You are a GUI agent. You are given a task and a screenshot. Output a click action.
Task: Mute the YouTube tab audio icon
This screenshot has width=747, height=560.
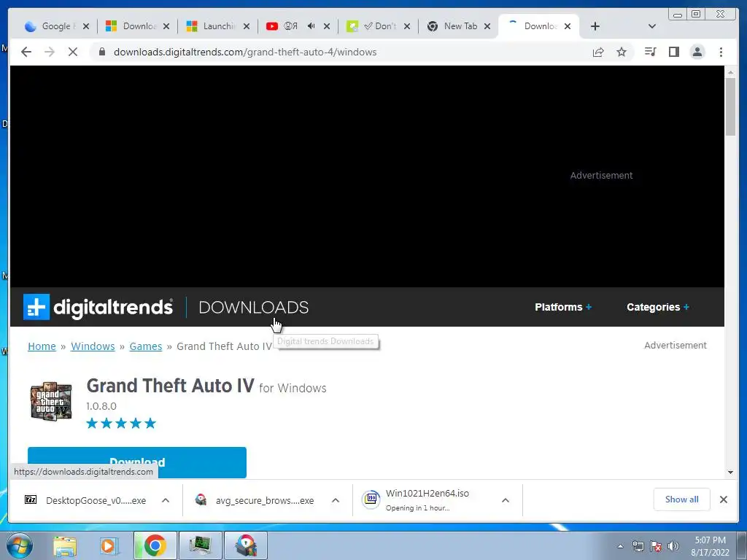311,26
